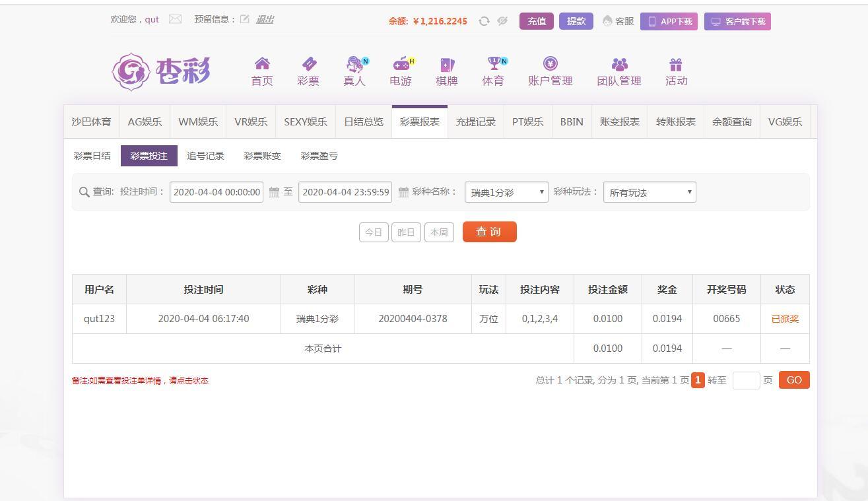Click the edit reserved info pencil icon
Screen dimensions: 868x501
(x=245, y=19)
